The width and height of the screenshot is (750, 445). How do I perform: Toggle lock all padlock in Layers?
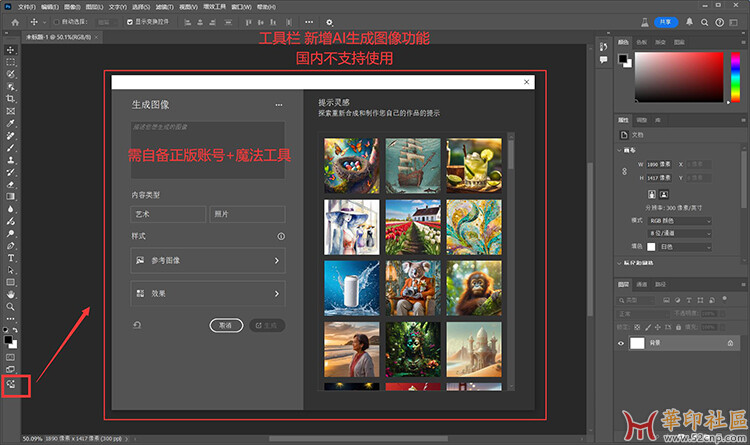coord(678,327)
